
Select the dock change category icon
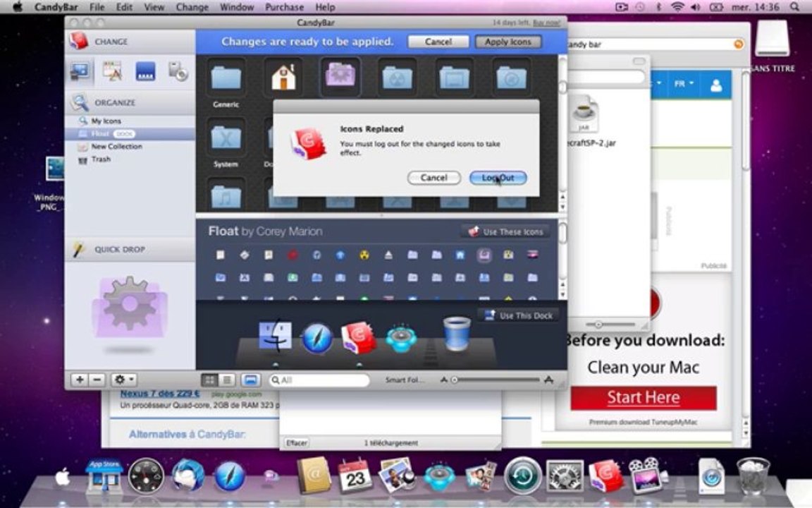[x=145, y=71]
